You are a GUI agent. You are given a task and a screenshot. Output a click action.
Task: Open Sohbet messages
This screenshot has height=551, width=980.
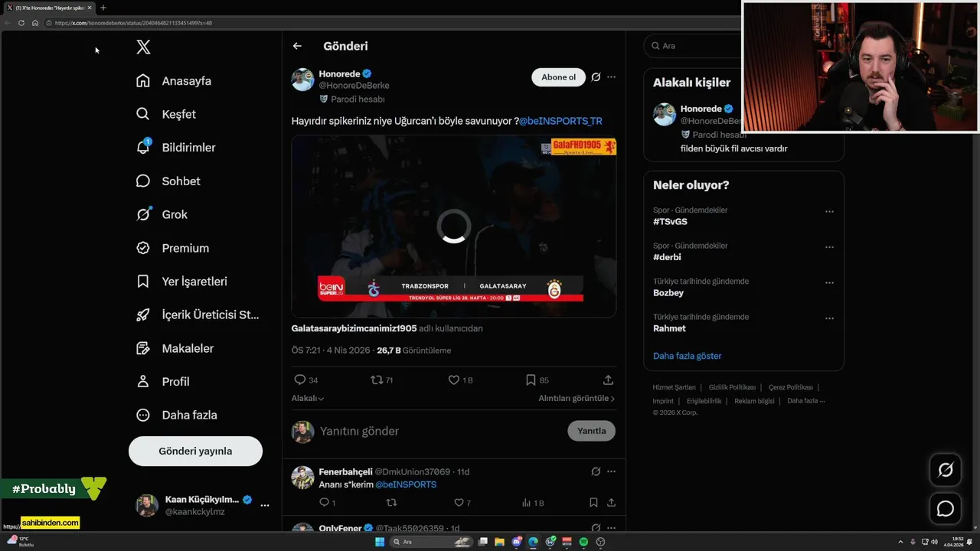point(168,181)
